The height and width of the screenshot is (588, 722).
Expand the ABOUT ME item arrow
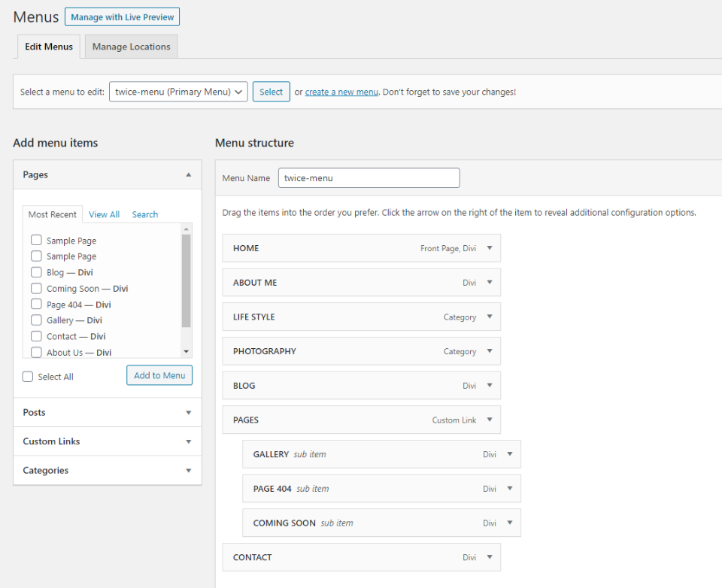[489, 283]
